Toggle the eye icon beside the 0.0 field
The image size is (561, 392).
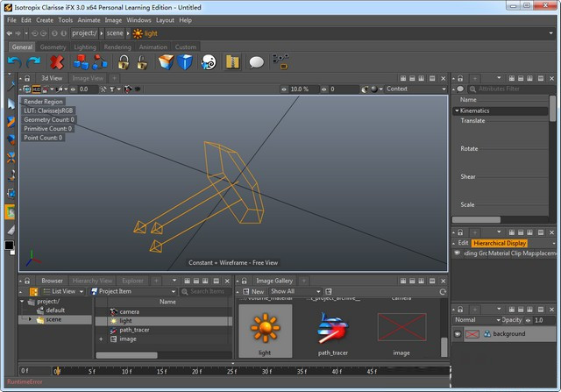point(73,89)
